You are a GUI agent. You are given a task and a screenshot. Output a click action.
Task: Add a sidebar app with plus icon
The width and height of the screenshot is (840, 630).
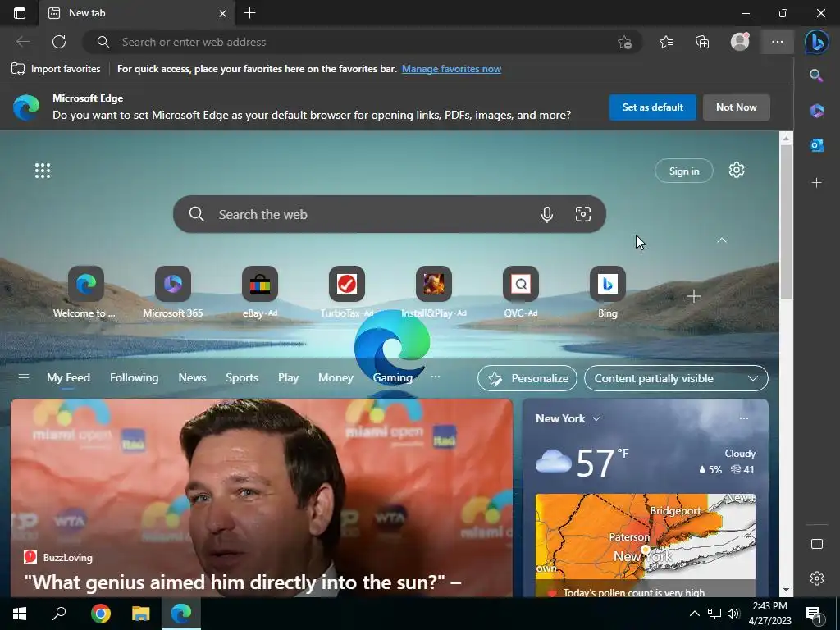[x=816, y=183]
